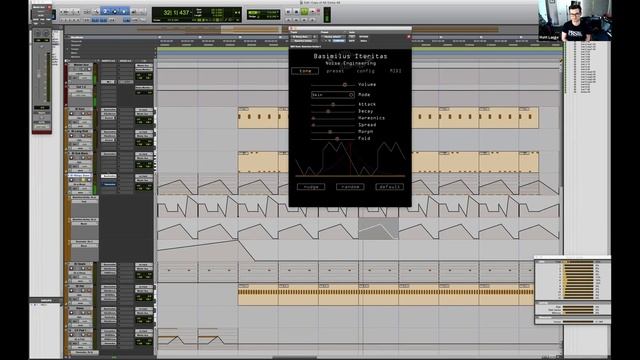
Task: Click the default button in the plugin
Action: click(x=389, y=187)
